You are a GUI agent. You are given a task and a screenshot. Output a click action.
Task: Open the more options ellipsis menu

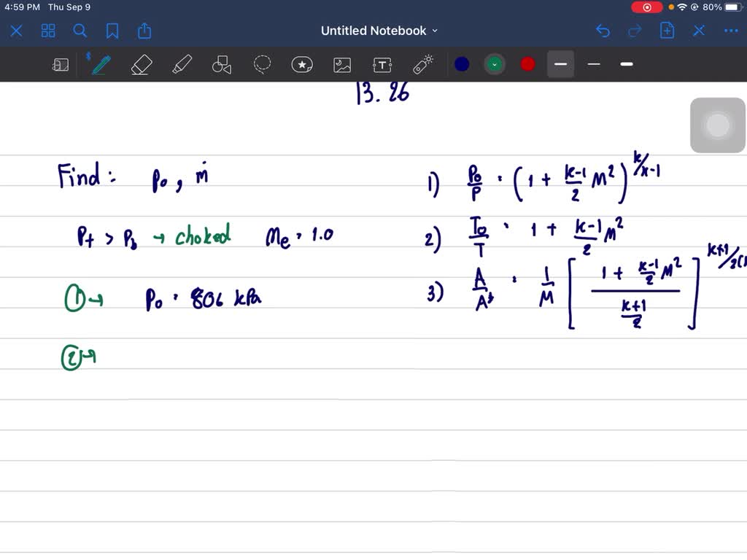(x=731, y=31)
